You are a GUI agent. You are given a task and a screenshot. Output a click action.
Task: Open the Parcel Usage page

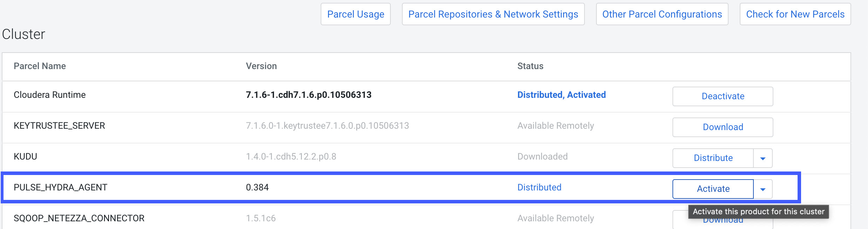[x=356, y=14]
